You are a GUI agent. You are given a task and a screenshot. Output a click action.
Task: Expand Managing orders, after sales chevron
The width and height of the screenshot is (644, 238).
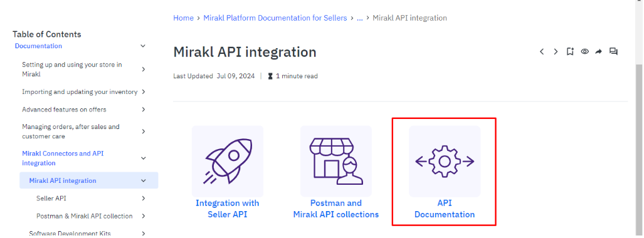[144, 132]
